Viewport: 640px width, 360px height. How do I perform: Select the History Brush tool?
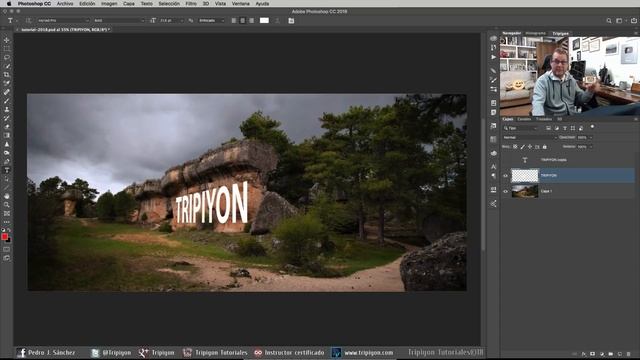click(7, 118)
